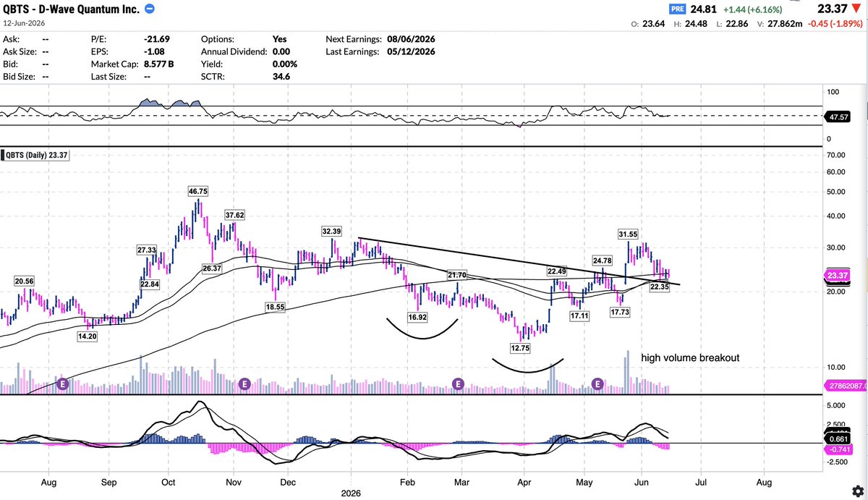This screenshot has height=500, width=868.
Task: Click the Next Earnings date 08/06/2026
Action: [412, 40]
